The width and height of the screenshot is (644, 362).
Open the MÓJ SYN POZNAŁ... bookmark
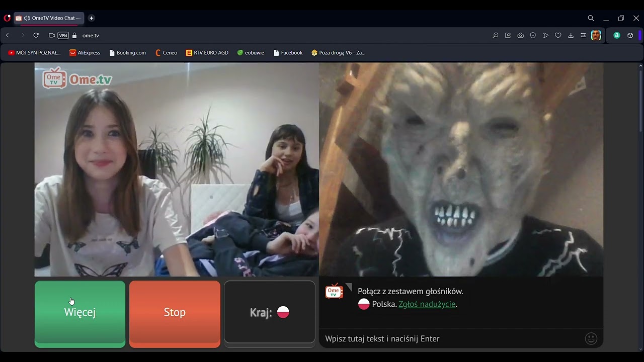click(34, 53)
